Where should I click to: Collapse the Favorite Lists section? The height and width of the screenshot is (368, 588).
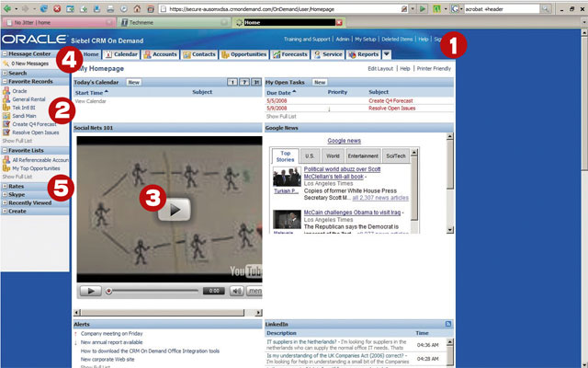[x=5, y=151]
